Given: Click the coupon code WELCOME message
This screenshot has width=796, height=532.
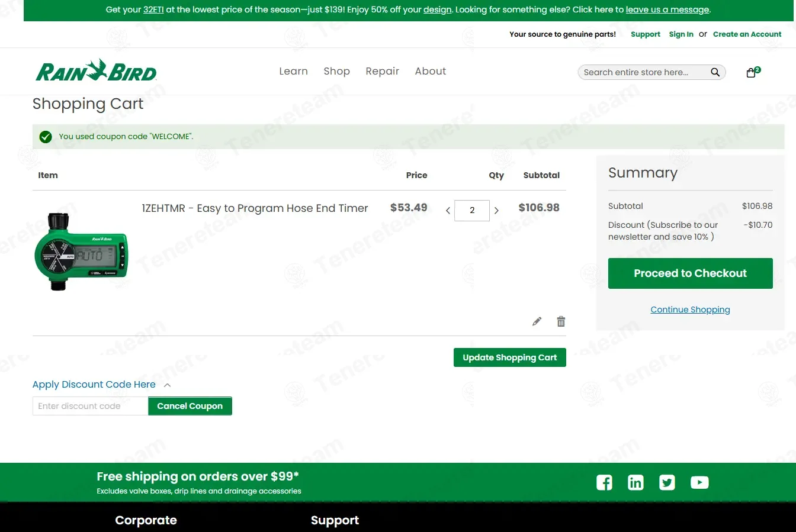Looking at the screenshot, I should coord(126,137).
